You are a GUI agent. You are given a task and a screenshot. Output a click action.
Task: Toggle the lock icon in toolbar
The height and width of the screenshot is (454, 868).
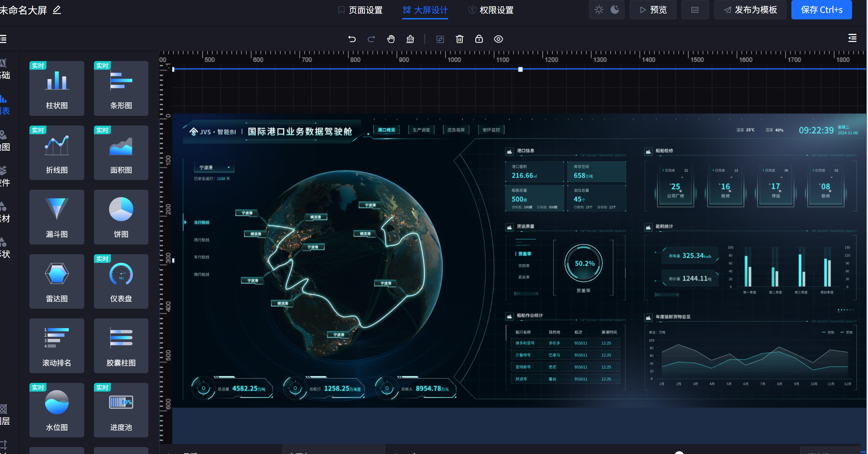tap(479, 39)
